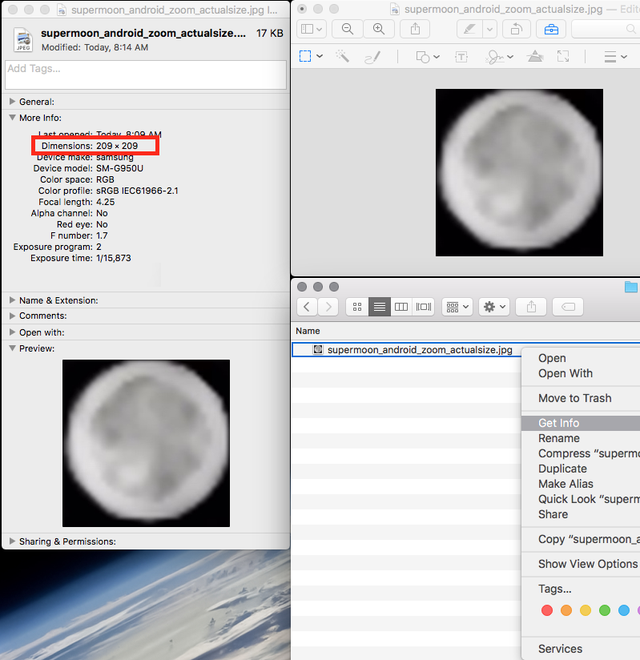This screenshot has height=660, width=640.
Task: Select the red tag color dot
Action: [546, 610]
